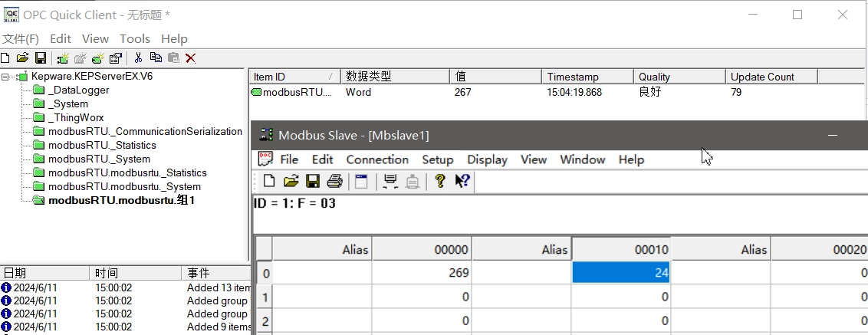
Task: Click the yellow question mark About icon
Action: pos(439,181)
